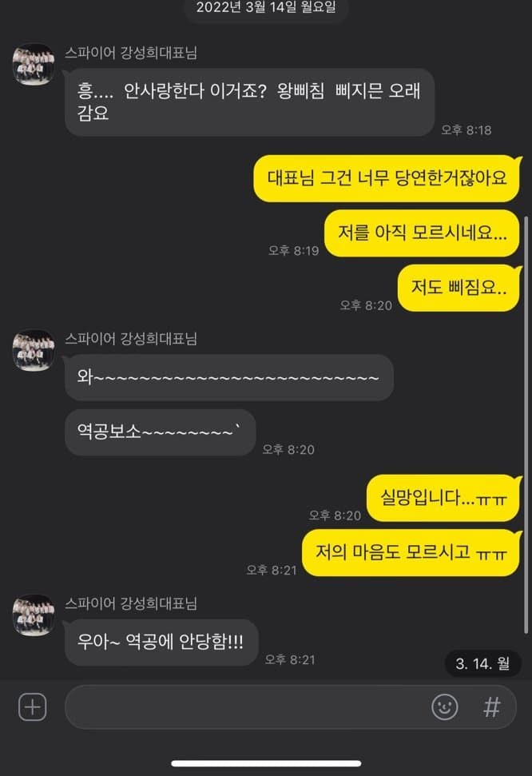
Task: Tap the 3. 14. 월 date badge
Action: [x=482, y=663]
